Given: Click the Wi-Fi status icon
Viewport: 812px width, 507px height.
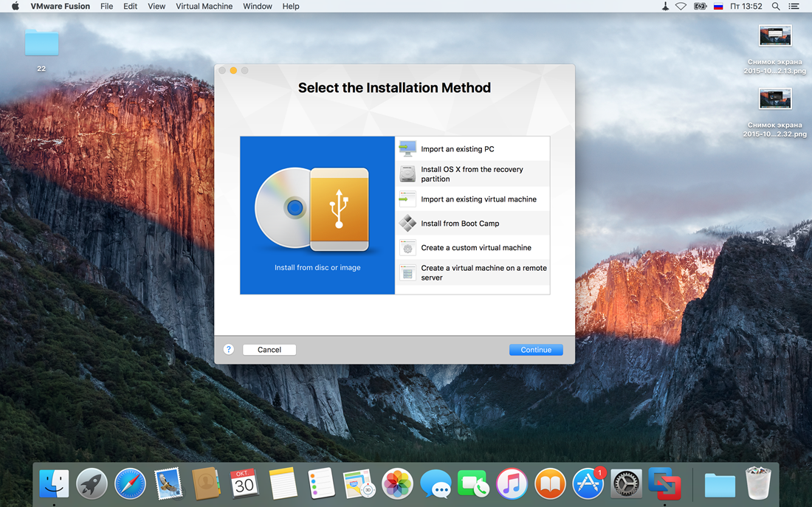Looking at the screenshot, I should pos(681,6).
